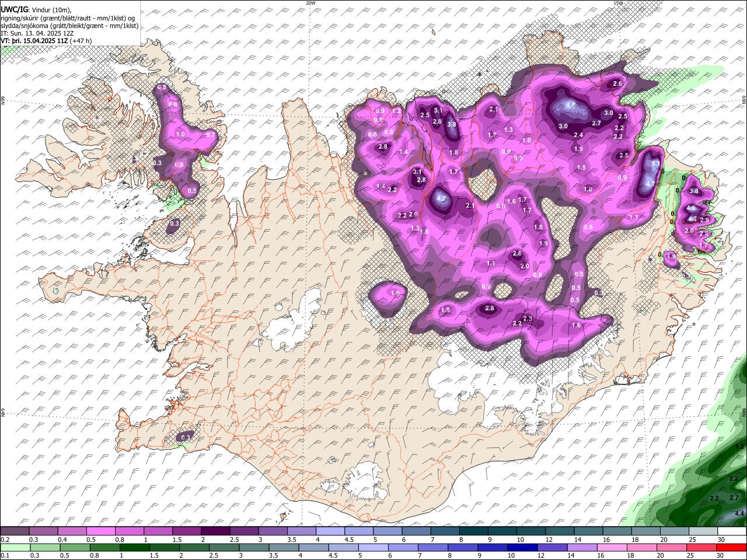Viewport: 747px width, 560px height.
Task: Pick the pale gray 25 swatch, upper legend row
Action: (703, 531)
